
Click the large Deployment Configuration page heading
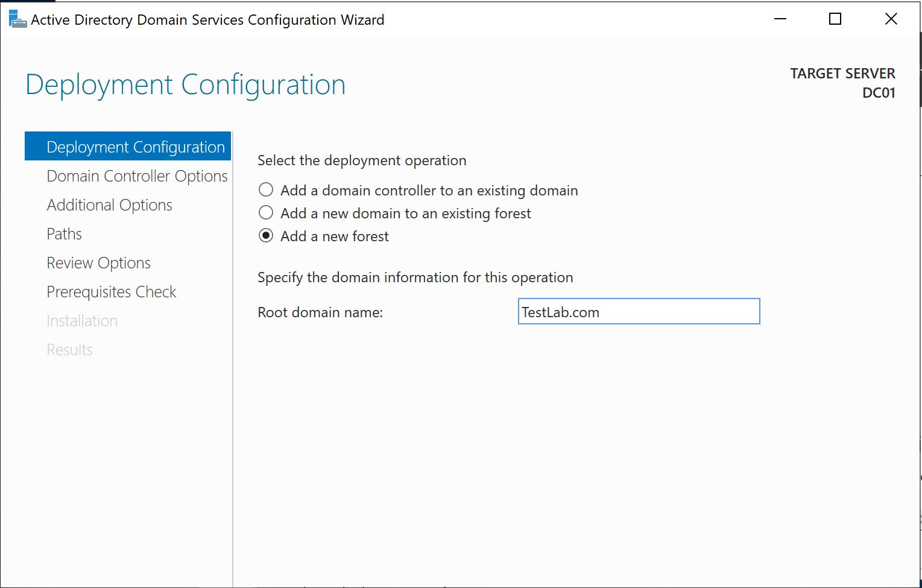(185, 85)
